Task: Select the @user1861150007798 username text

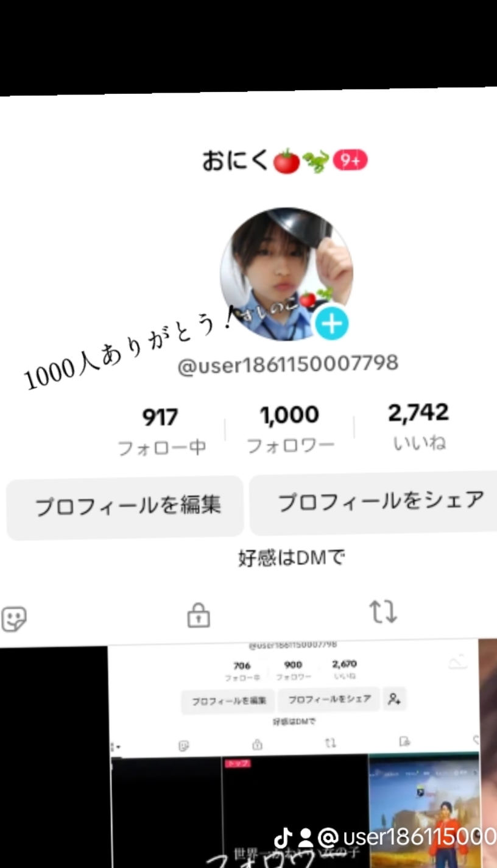Action: pyautogui.click(x=288, y=364)
